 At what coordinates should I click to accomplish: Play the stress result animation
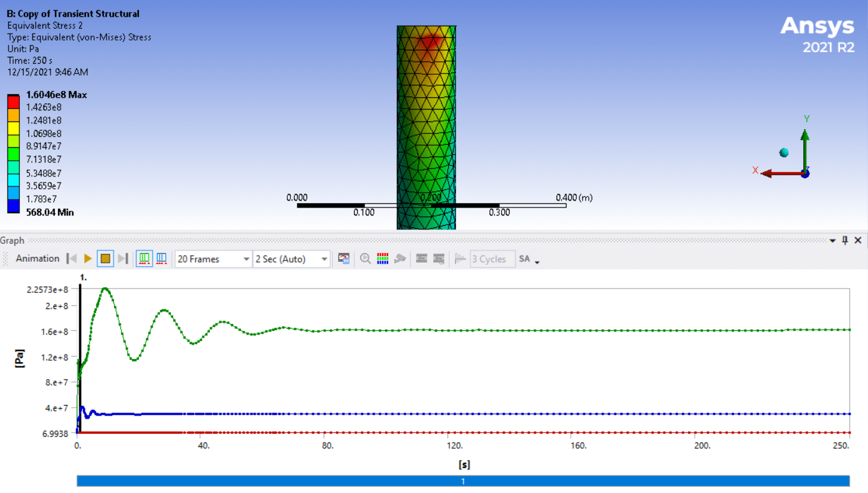click(x=88, y=259)
